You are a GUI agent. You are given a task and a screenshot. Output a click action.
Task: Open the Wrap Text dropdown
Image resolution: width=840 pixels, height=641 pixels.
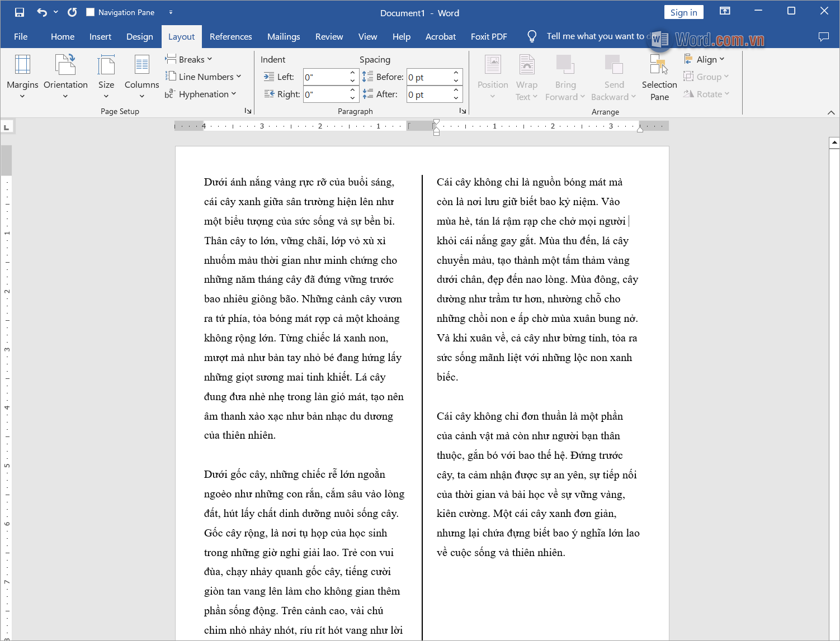pyautogui.click(x=526, y=77)
